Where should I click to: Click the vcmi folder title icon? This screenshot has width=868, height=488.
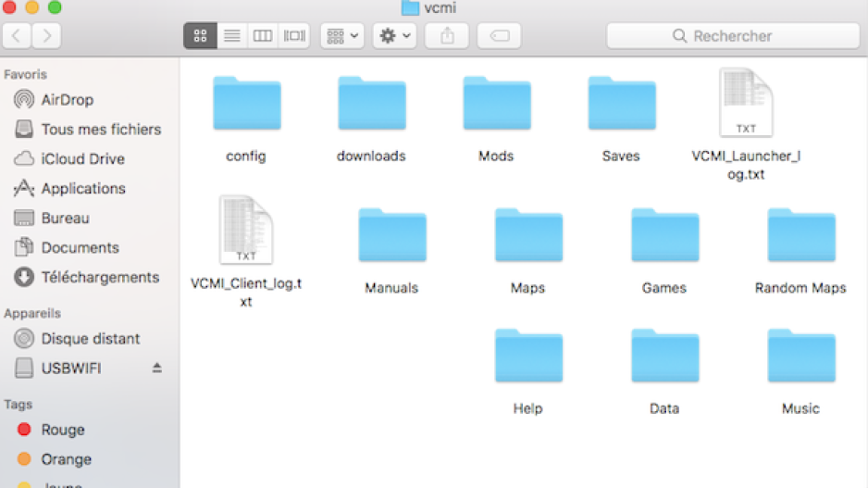pyautogui.click(x=410, y=7)
